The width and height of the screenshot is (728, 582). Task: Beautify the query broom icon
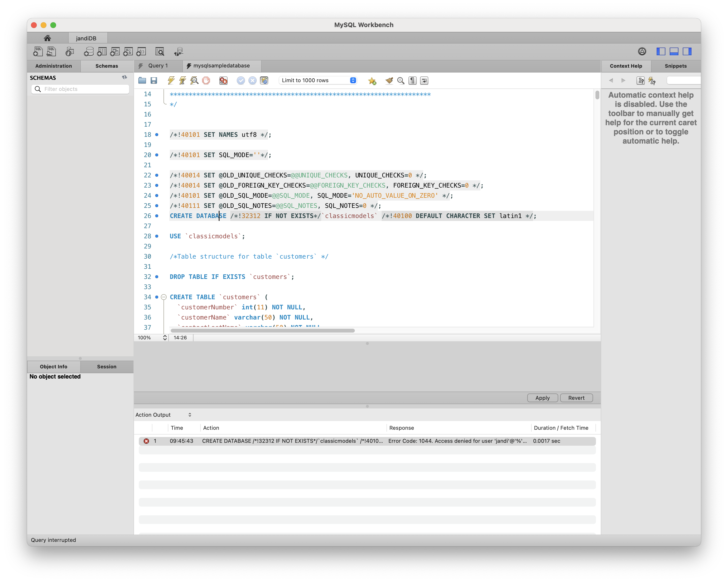[389, 80]
